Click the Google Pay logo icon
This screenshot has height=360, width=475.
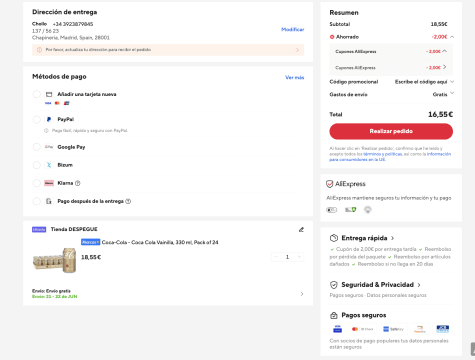pos(49,147)
